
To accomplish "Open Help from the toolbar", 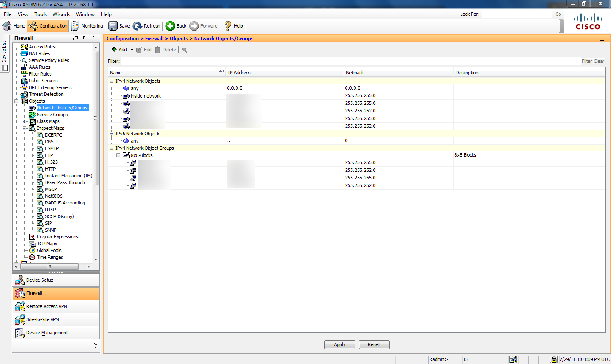I will pos(234,26).
